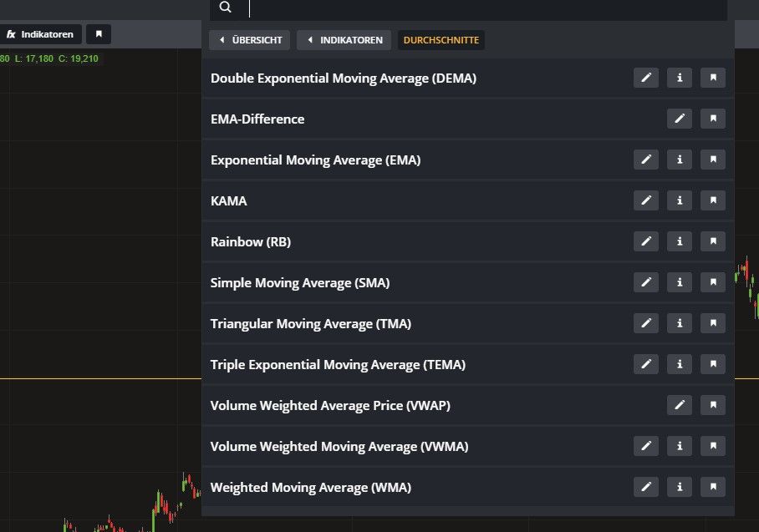The width and height of the screenshot is (759, 532).
Task: Click the edit icon for EMA-Difference
Action: [680, 119]
